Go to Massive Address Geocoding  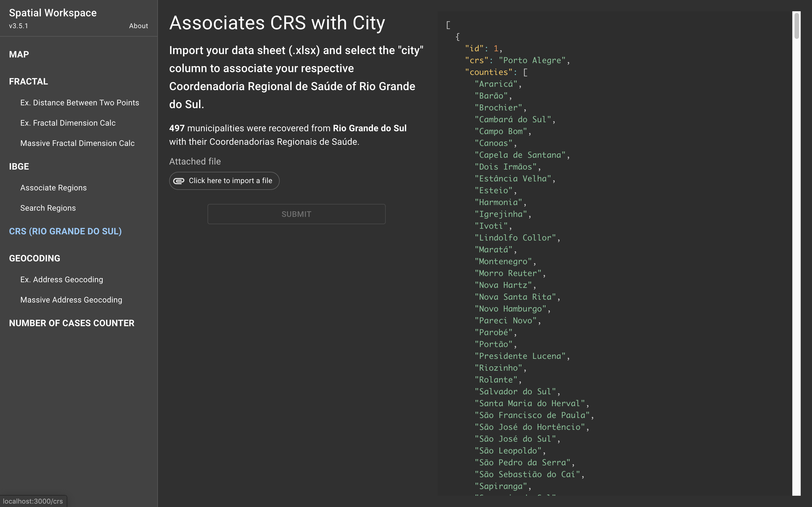(71, 300)
